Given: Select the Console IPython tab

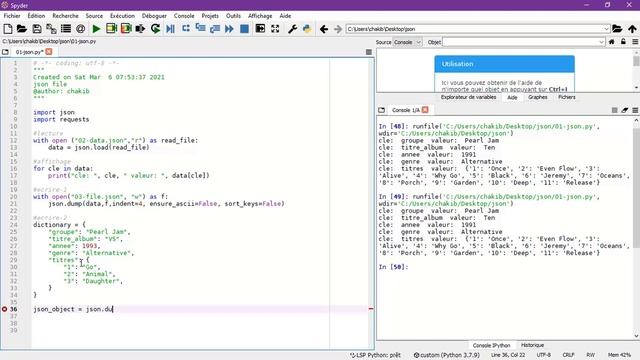Looking at the screenshot, I should 491,345.
